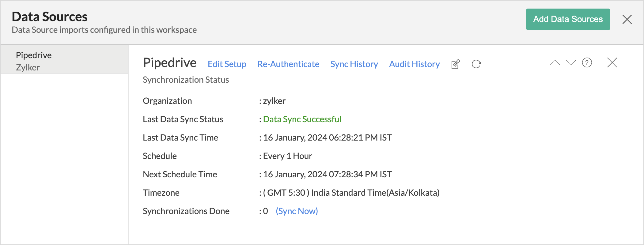Close the Data Sources dialog
Image resolution: width=644 pixels, height=245 pixels.
[627, 19]
